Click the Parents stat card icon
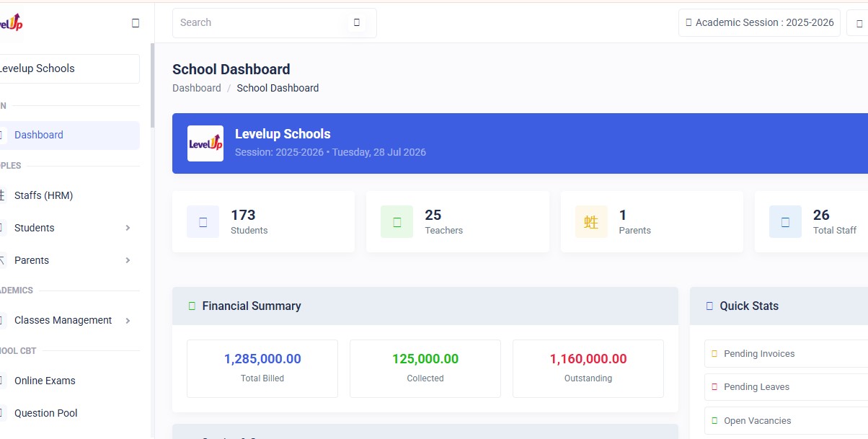868x439 pixels. coord(591,222)
